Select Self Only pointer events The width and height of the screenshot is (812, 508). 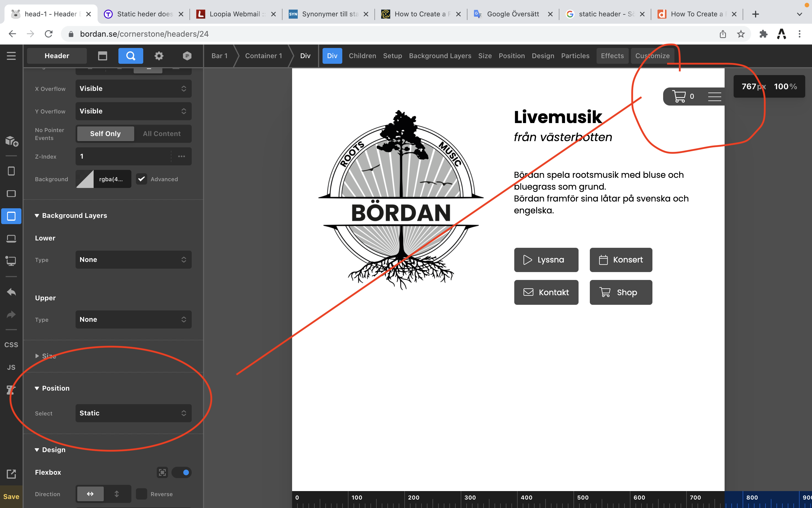coord(105,134)
